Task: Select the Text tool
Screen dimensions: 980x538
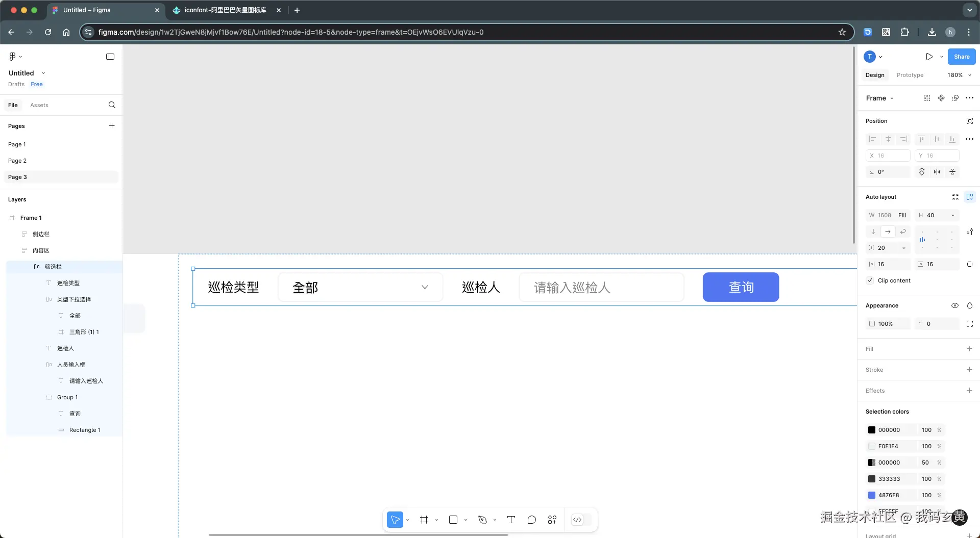Action: 511,520
